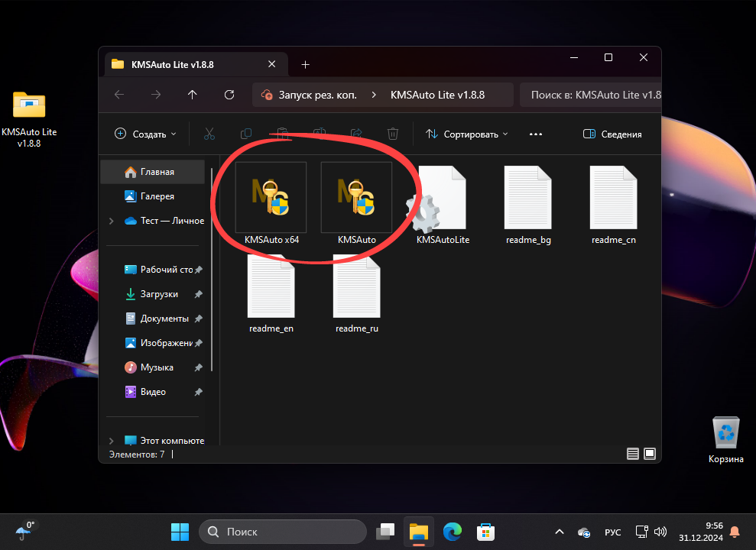Switch to large icons view layout

point(650,453)
